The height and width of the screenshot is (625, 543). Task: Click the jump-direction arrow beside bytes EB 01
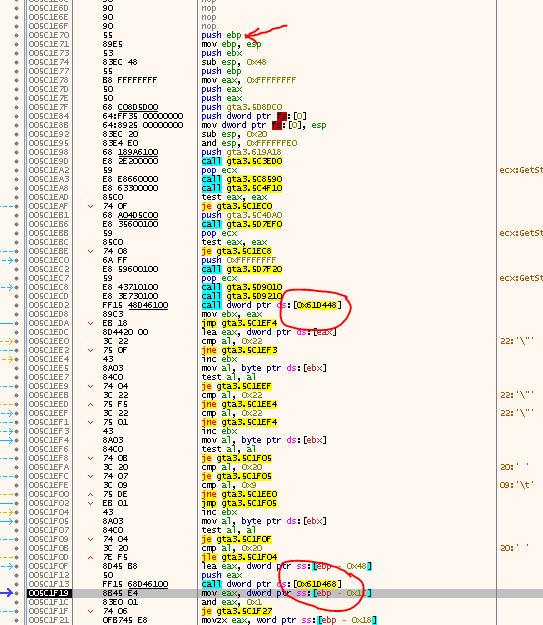[x=90, y=503]
